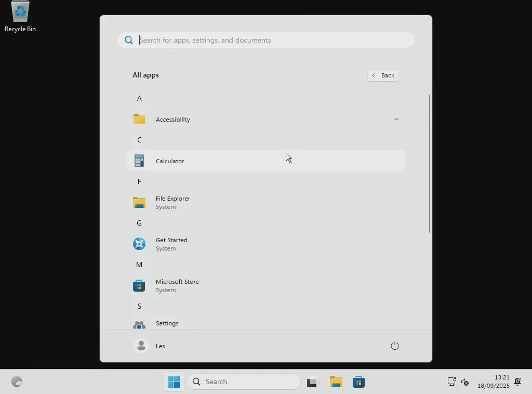Click the Back button in All apps

[x=383, y=75]
